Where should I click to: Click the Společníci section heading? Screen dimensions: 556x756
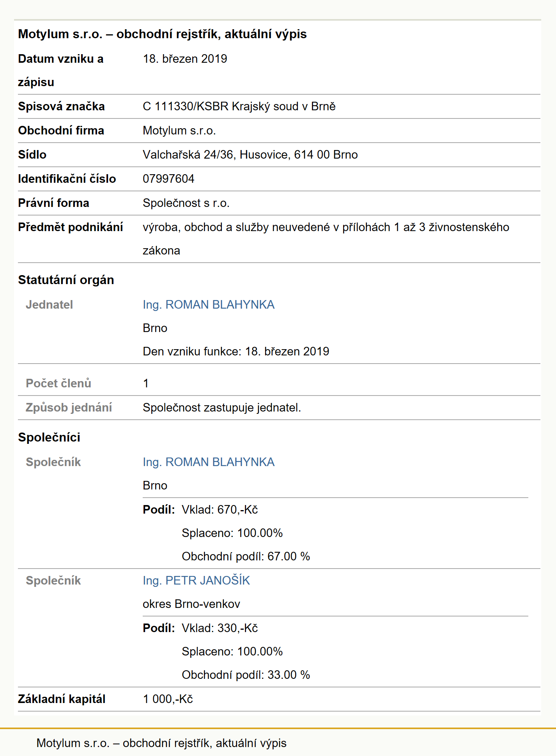click(x=49, y=437)
